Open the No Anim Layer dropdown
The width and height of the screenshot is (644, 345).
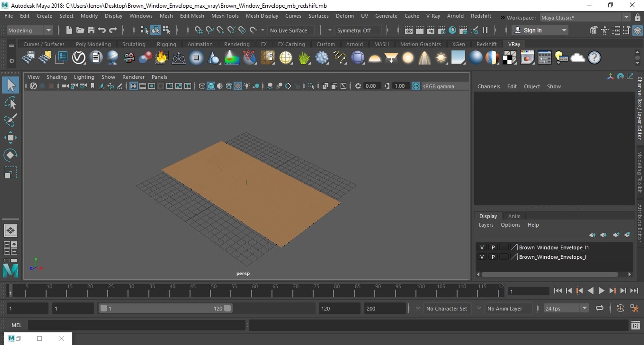pyautogui.click(x=509, y=308)
